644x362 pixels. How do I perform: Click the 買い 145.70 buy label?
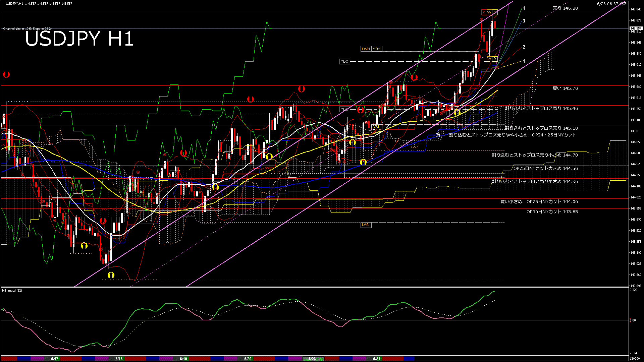pyautogui.click(x=565, y=88)
